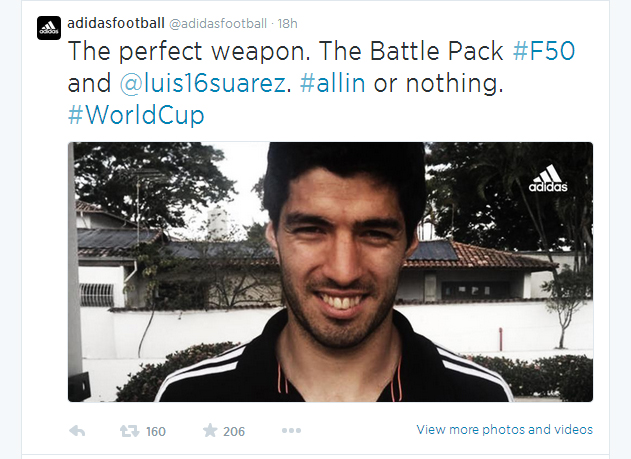The height and width of the screenshot is (459, 631).
Task: Retweet using the retweet arrows icon
Action: (x=130, y=431)
